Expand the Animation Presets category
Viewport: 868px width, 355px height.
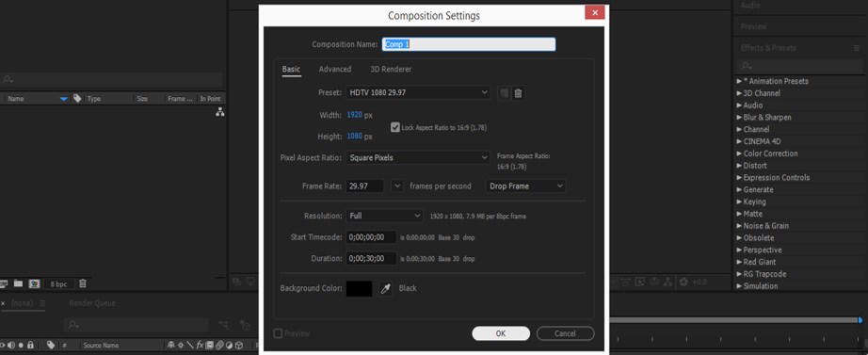[740, 81]
